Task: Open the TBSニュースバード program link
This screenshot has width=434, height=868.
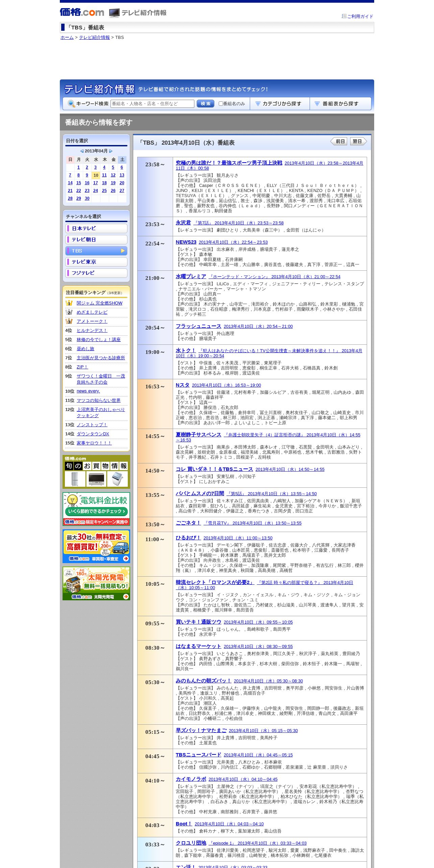Action: [x=198, y=755]
